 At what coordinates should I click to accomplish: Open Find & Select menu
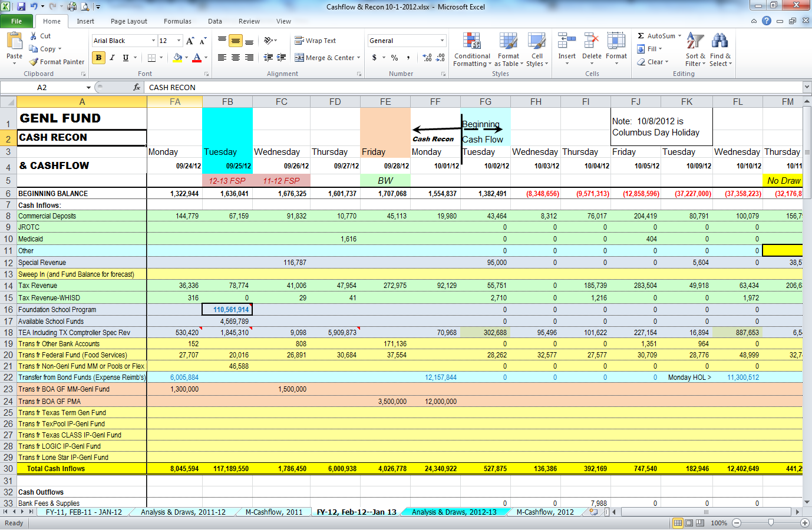pos(720,50)
